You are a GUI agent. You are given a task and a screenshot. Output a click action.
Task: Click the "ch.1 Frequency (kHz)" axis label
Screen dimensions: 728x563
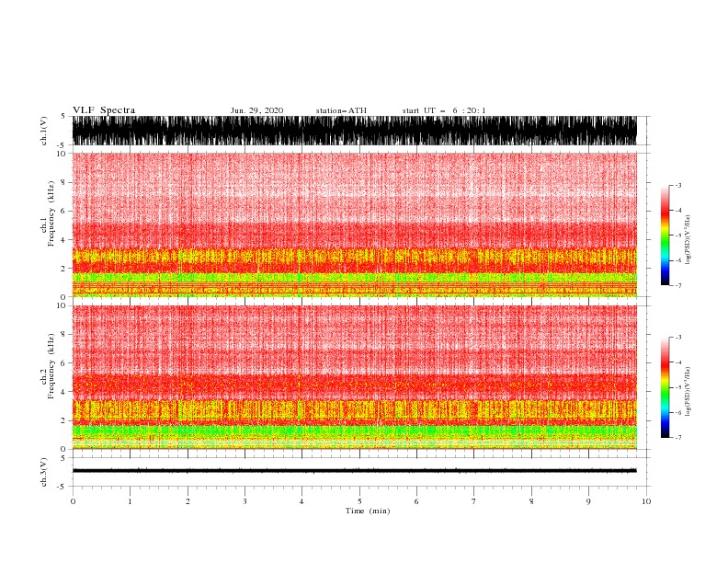[x=48, y=213]
